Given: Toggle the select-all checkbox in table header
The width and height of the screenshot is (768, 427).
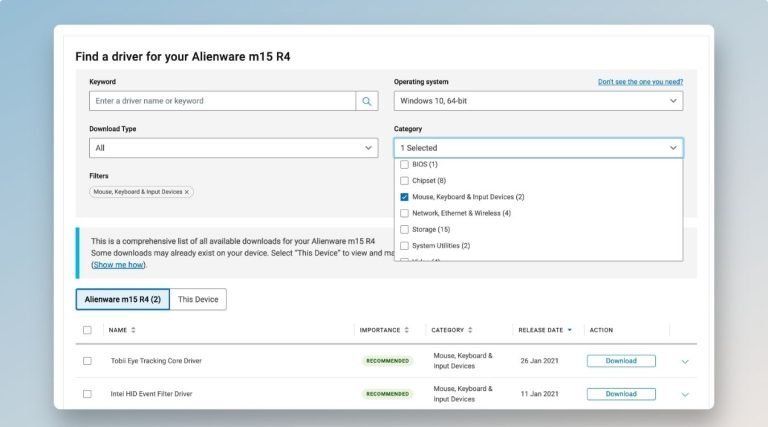Looking at the screenshot, I should pos(87,330).
